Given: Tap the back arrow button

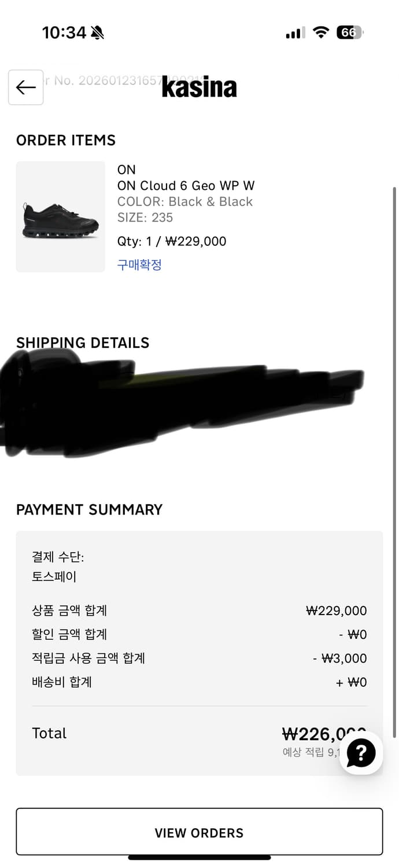Looking at the screenshot, I should click(25, 87).
